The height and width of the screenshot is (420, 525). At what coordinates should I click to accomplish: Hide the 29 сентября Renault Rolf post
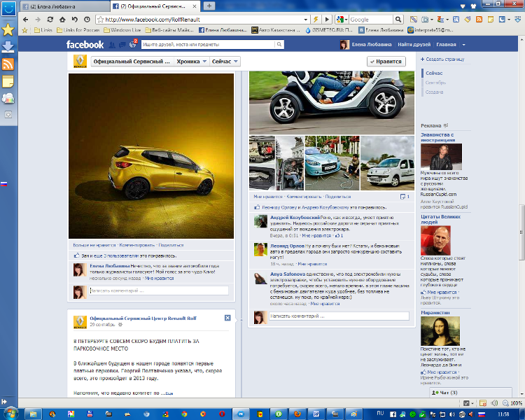click(x=227, y=318)
